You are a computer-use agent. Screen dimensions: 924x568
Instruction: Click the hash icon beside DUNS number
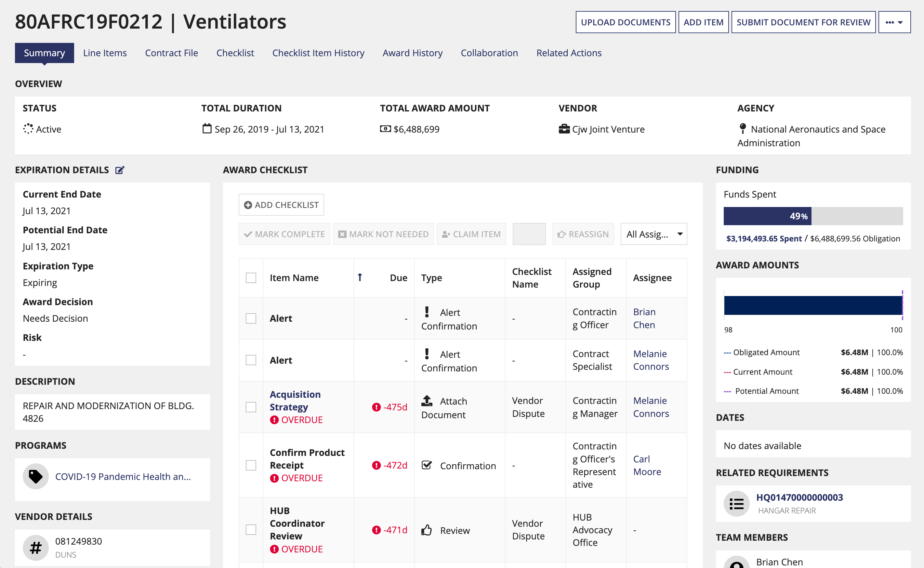(36, 548)
